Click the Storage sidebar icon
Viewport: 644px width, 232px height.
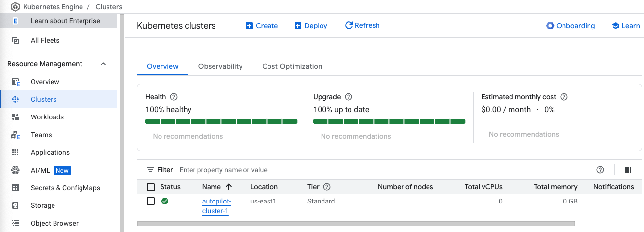tap(15, 205)
